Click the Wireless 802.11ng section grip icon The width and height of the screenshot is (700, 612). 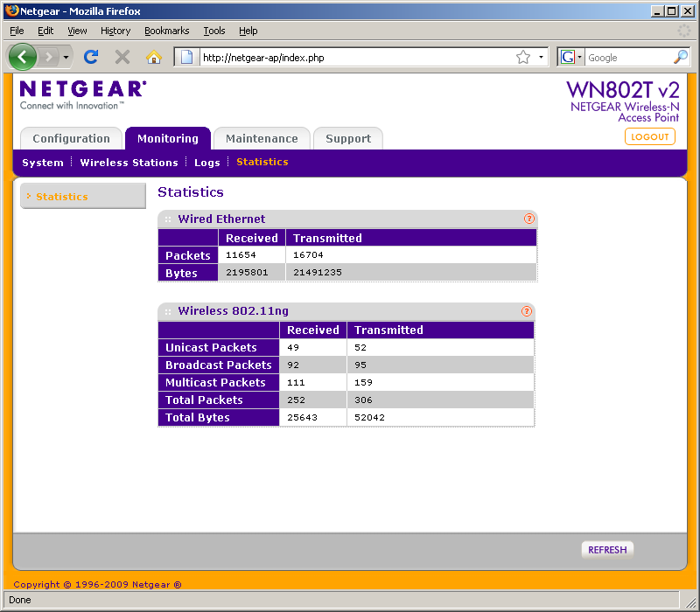(x=168, y=311)
